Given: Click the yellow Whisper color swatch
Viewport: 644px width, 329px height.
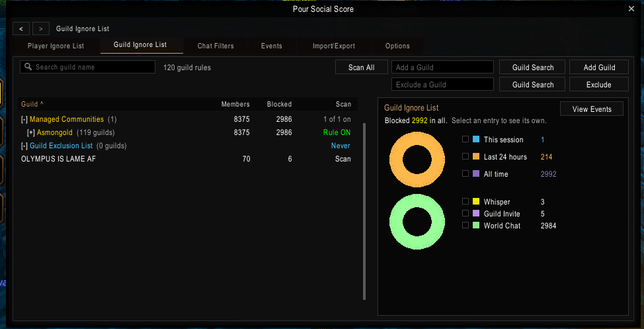Looking at the screenshot, I should [x=476, y=201].
